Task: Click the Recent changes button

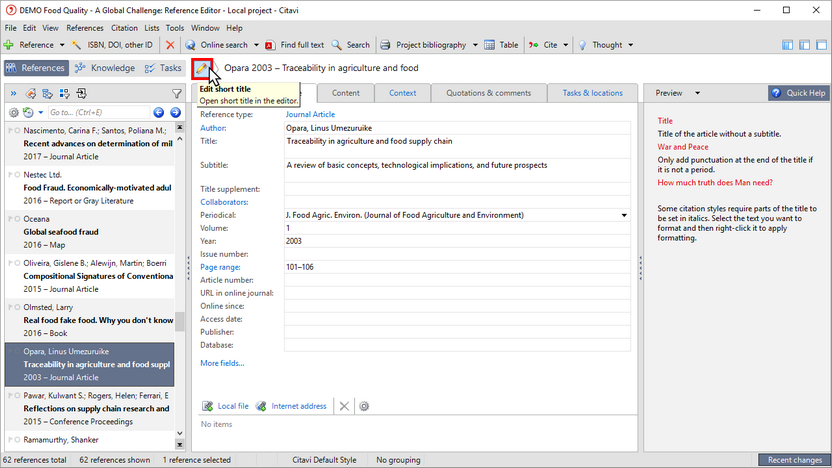Action: tap(794, 460)
